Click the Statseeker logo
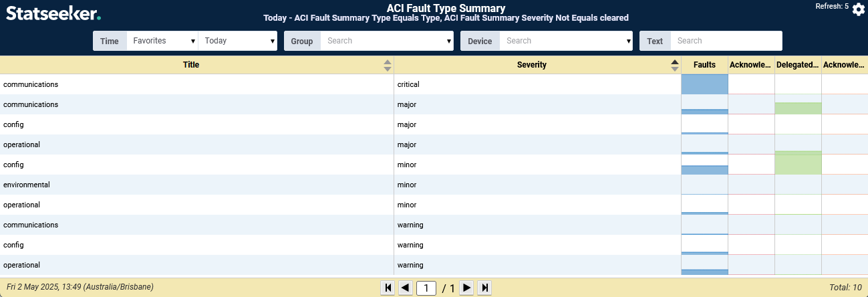Screen dimensions: 868x297 [53, 13]
